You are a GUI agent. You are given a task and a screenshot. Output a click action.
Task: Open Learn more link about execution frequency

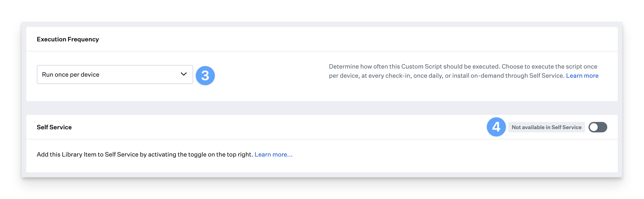pos(582,76)
